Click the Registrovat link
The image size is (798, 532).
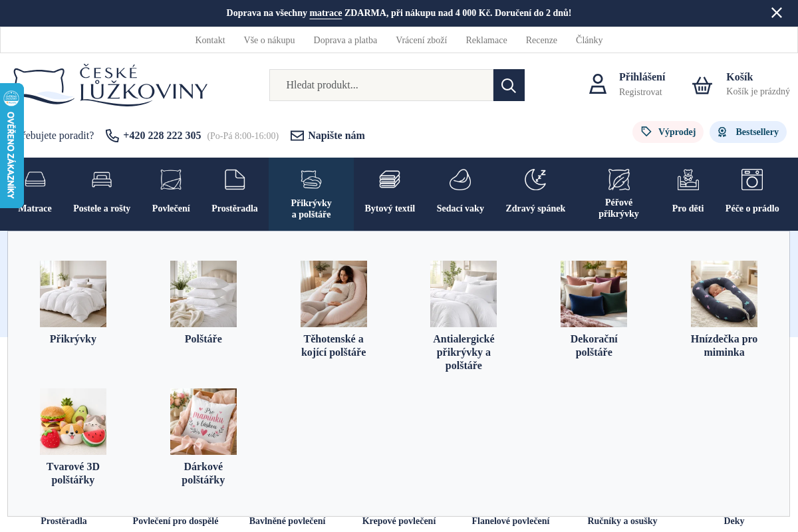tap(640, 92)
